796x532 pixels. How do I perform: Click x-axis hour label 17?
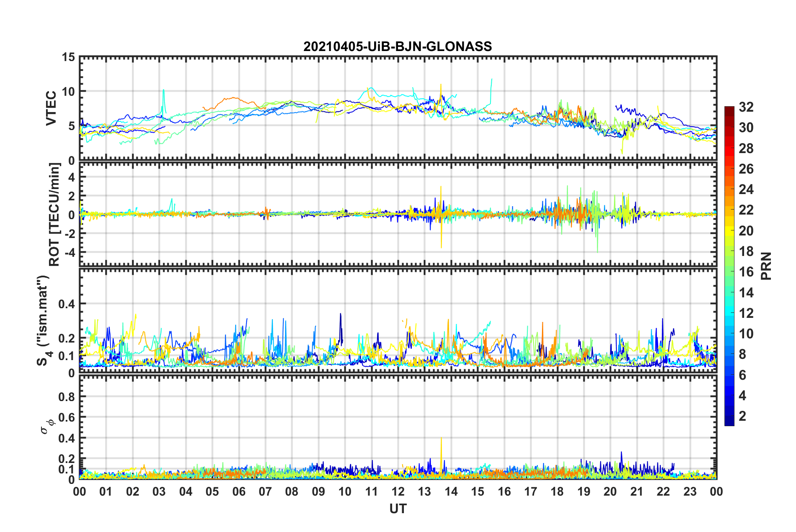(x=531, y=491)
